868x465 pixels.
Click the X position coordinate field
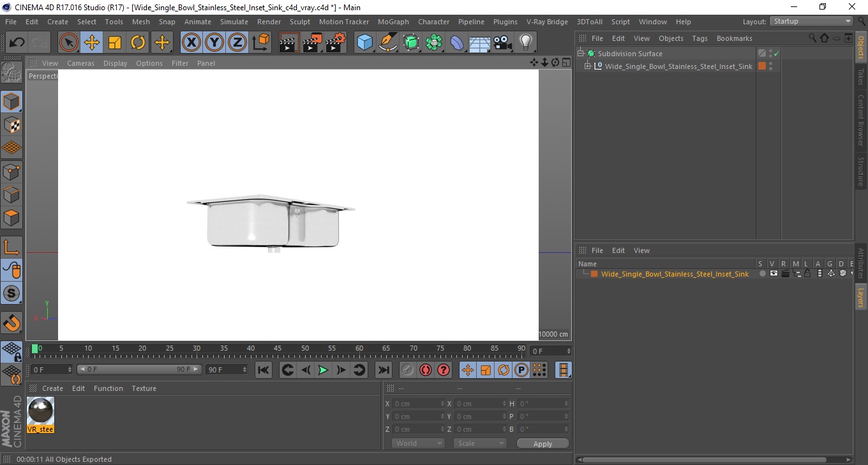418,404
